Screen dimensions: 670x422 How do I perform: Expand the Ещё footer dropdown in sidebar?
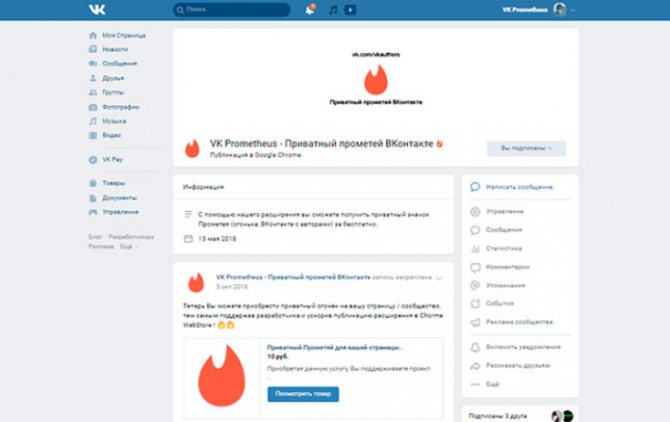coord(129,246)
